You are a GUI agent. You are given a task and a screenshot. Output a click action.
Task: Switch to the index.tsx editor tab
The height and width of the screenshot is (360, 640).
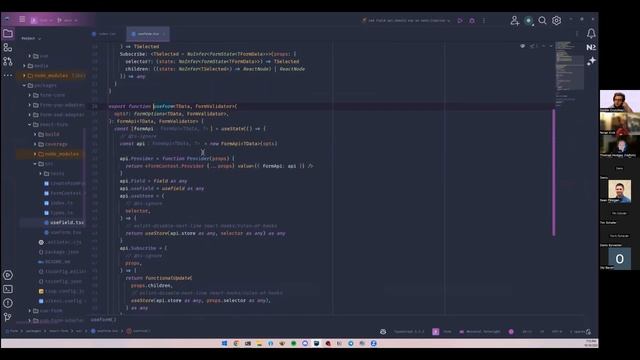105,34
